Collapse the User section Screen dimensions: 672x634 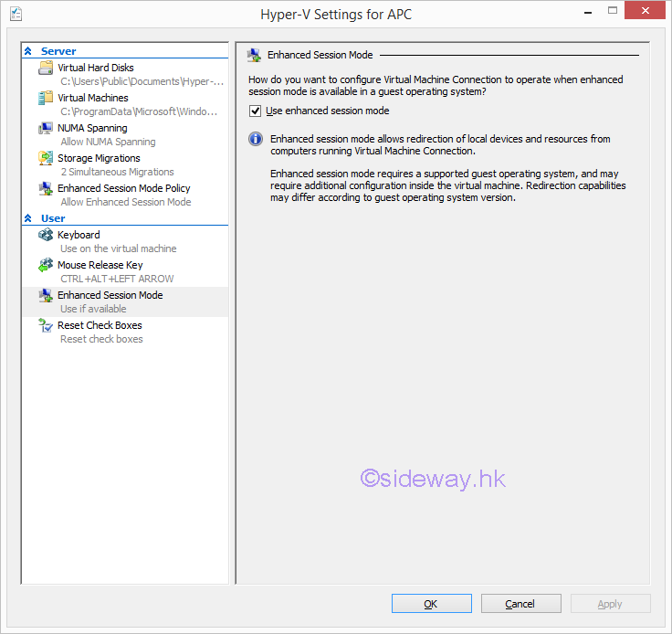click(x=28, y=218)
